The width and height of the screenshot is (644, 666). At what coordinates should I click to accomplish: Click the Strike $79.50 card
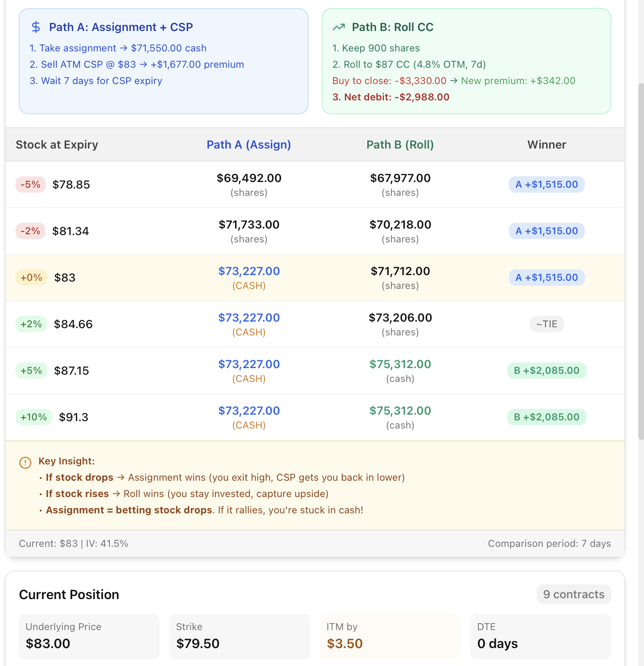pos(240,637)
